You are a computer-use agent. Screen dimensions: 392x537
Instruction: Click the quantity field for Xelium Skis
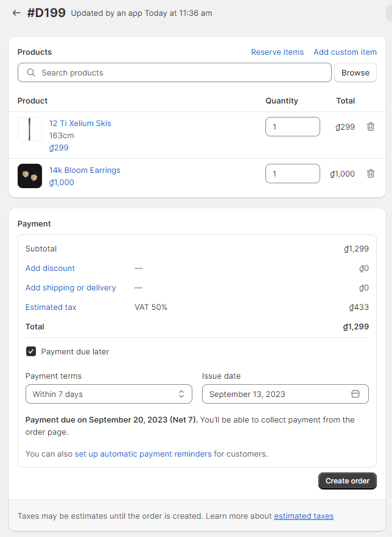tap(292, 127)
